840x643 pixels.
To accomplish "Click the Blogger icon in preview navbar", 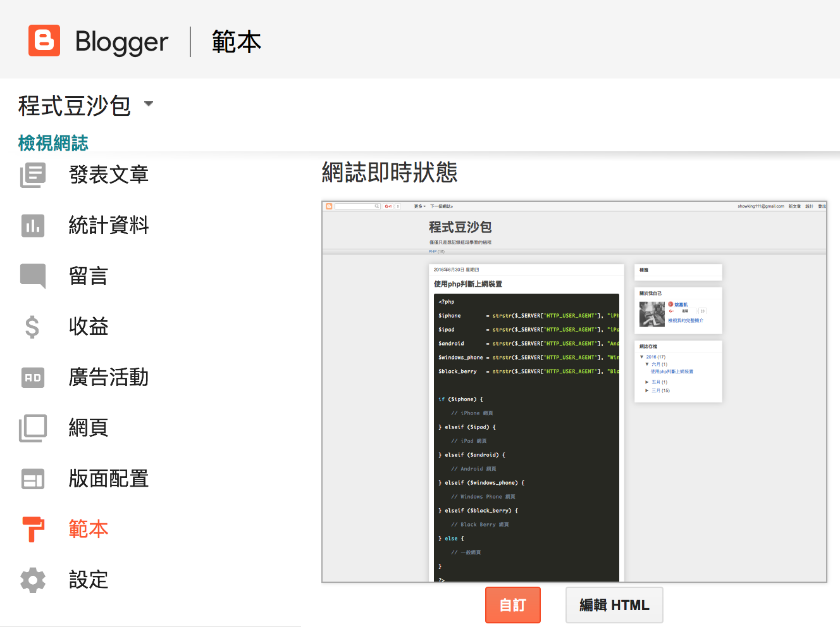I will pos(329,206).
